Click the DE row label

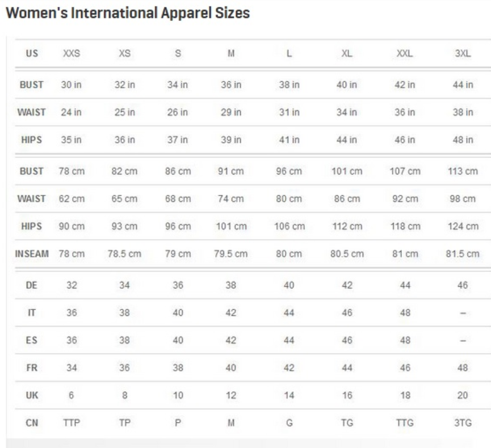click(32, 285)
